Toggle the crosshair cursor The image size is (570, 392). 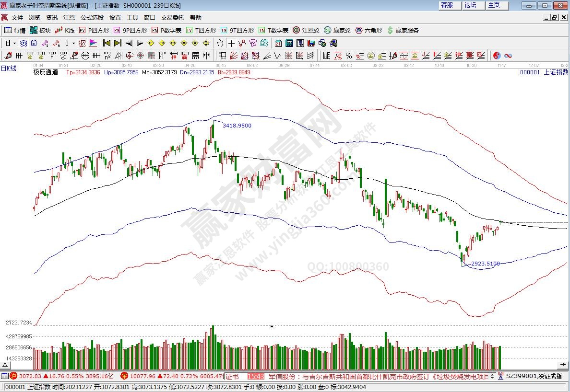coord(231,43)
